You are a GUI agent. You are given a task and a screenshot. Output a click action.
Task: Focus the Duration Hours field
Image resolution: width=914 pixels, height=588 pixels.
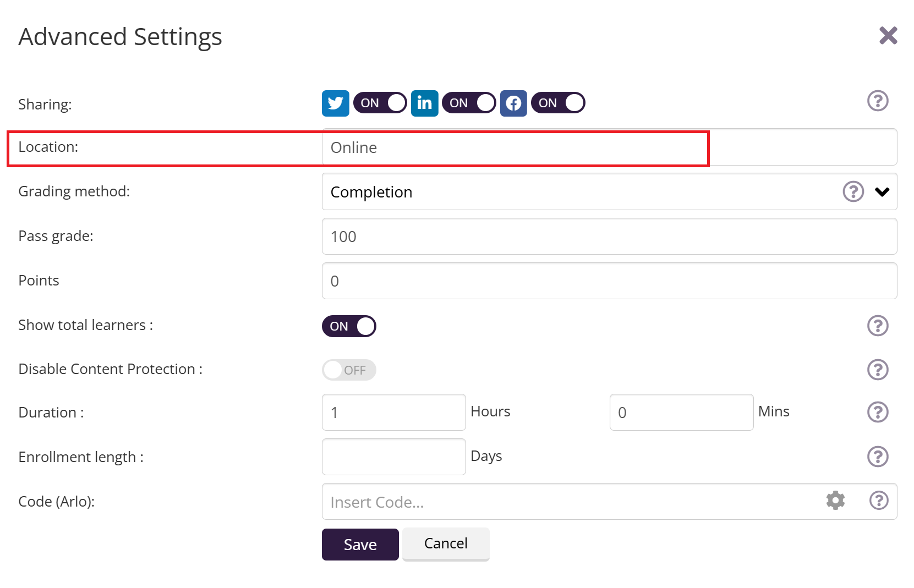coord(393,413)
